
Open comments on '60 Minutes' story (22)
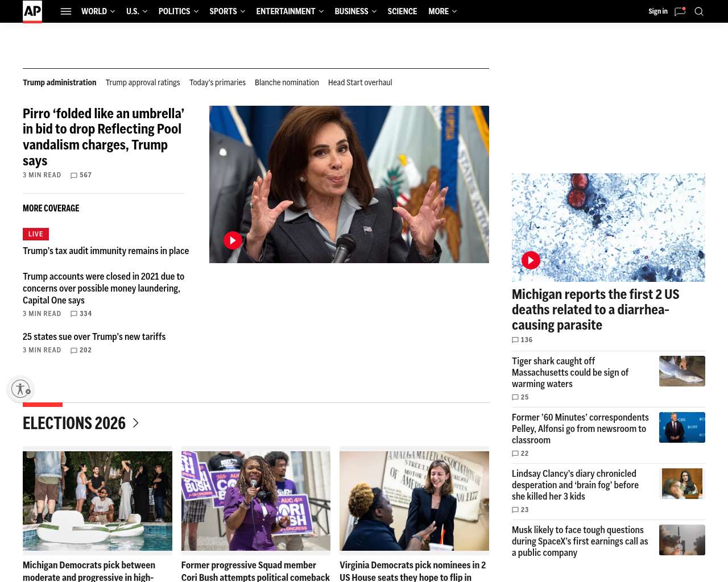click(520, 454)
